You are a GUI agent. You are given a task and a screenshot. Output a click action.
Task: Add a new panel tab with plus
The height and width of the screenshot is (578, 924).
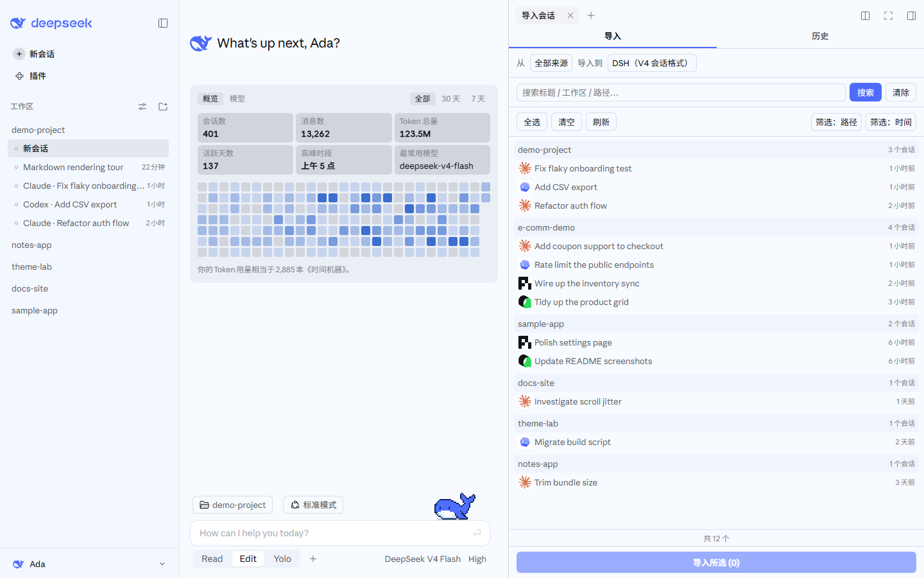tap(591, 15)
